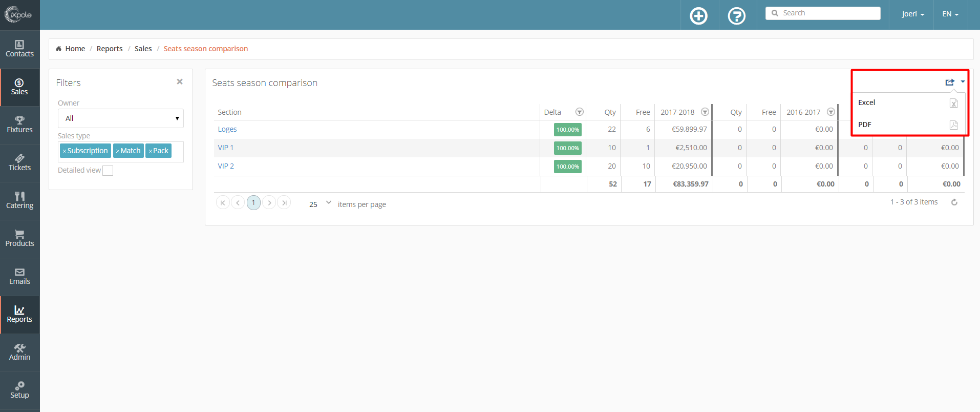The image size is (980, 412).
Task: Click the Loges 100.00% delta badge
Action: point(568,130)
